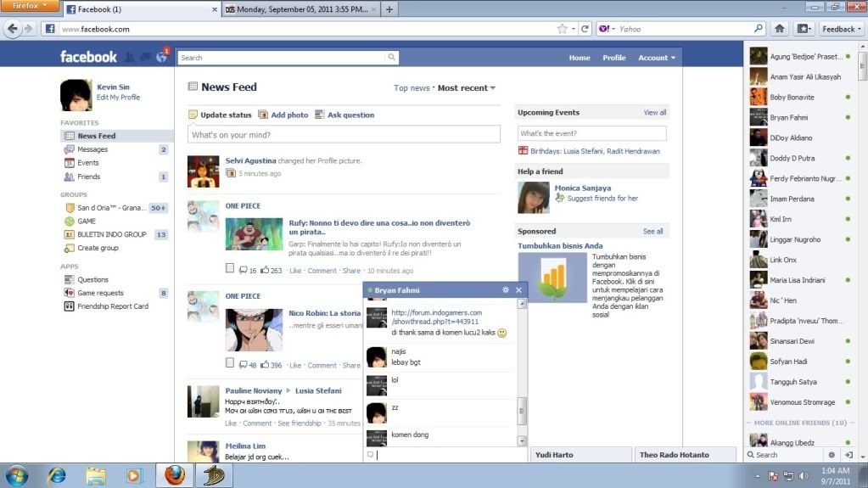Open chat with Boby Bonavite
Image resolution: width=868 pixels, height=488 pixels.
[x=802, y=97]
